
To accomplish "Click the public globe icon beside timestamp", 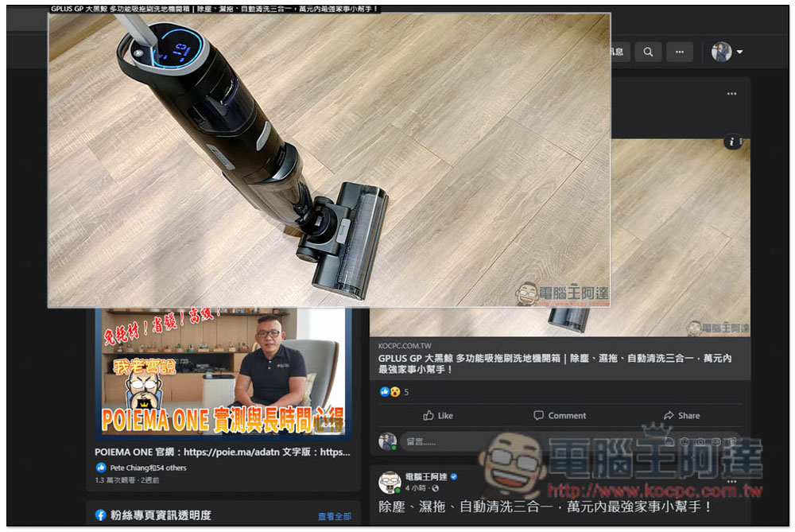I will point(435,488).
